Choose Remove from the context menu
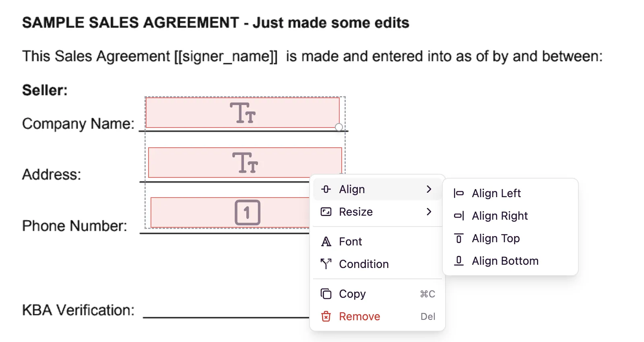Viewport: 644px width, 342px height. (359, 316)
